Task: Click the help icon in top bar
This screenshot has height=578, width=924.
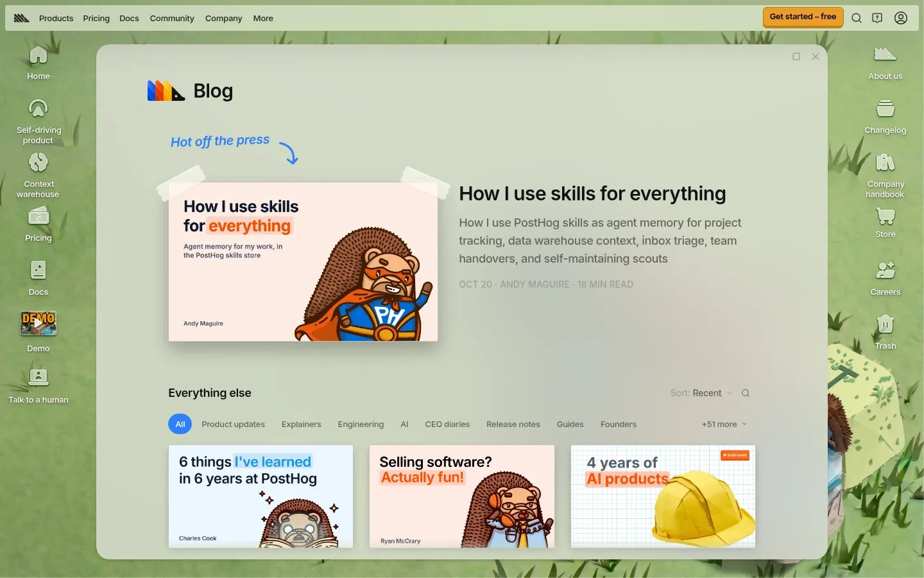Action: [x=877, y=18]
